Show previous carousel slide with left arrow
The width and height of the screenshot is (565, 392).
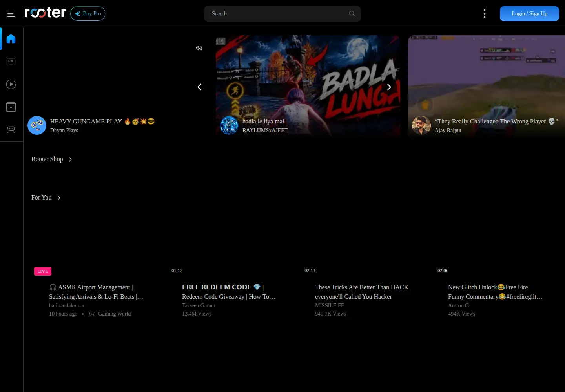pyautogui.click(x=199, y=87)
